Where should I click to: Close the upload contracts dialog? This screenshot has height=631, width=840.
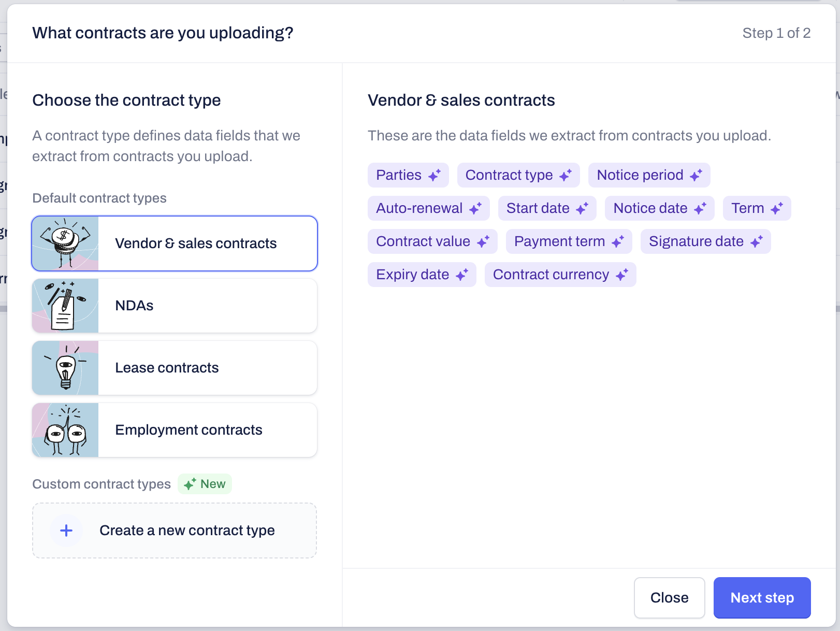(669, 598)
